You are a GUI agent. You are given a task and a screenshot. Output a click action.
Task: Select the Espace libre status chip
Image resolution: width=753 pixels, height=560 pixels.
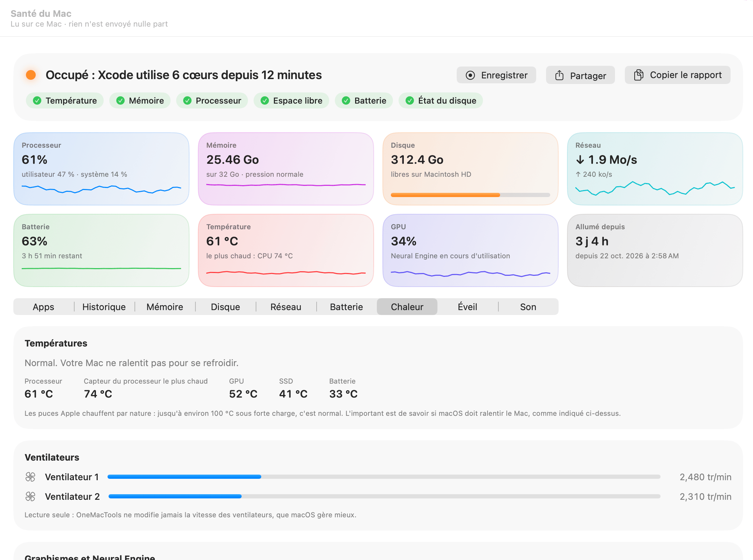point(291,101)
